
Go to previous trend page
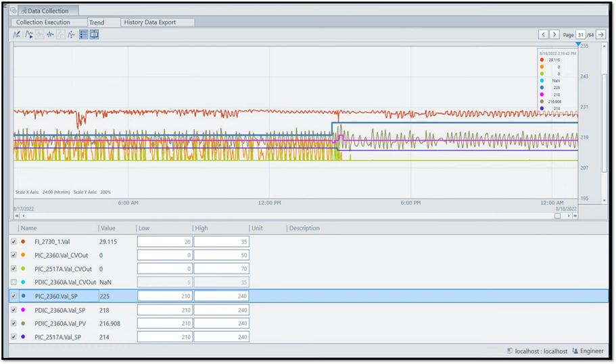point(544,34)
